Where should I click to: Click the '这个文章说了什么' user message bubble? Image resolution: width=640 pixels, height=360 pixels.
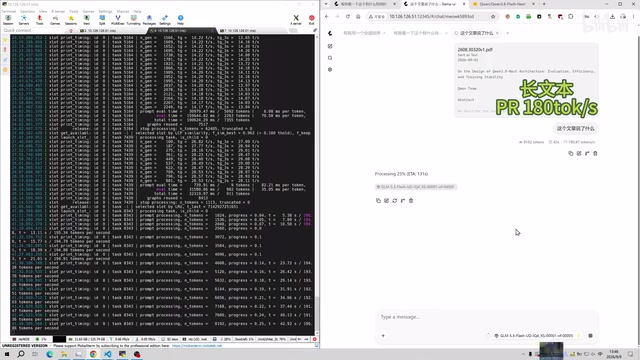(x=576, y=128)
